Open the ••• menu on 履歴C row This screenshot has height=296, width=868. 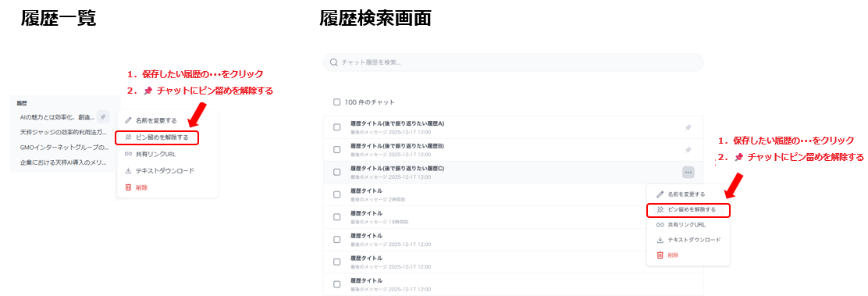coord(688,173)
